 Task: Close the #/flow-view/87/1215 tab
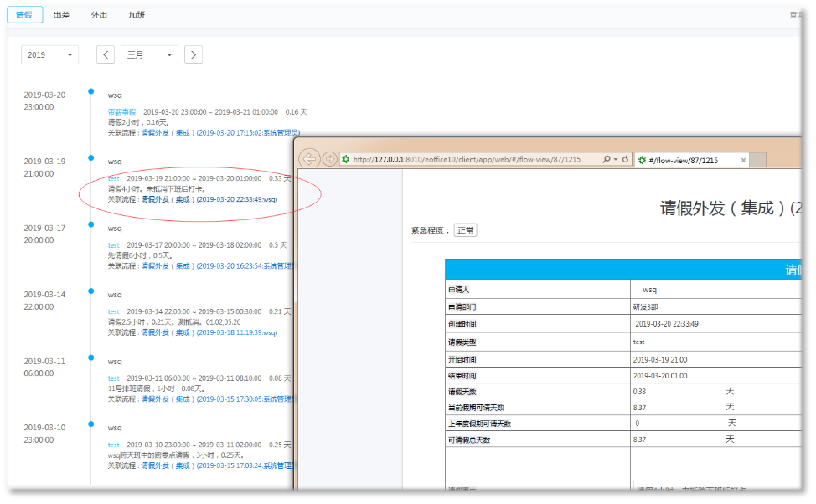click(x=743, y=160)
